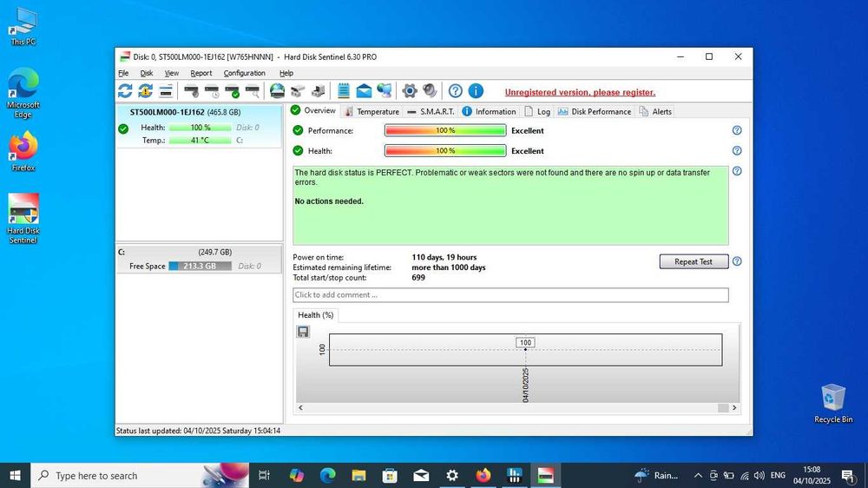Click the disk with magnifier toolbar icon
This screenshot has width=868, height=488.
(253, 91)
